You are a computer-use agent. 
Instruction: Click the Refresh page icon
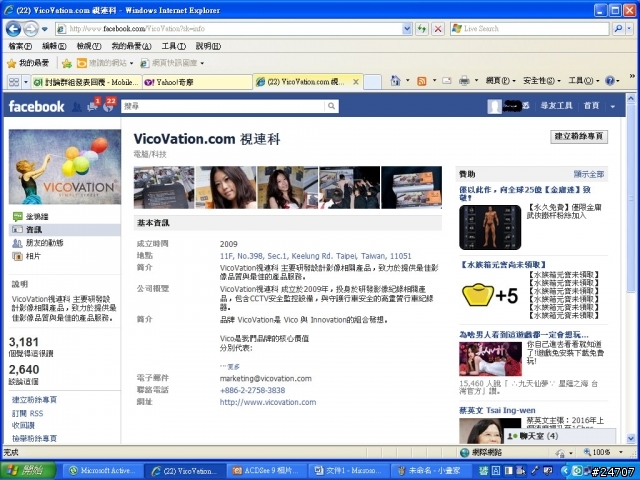tap(422, 29)
